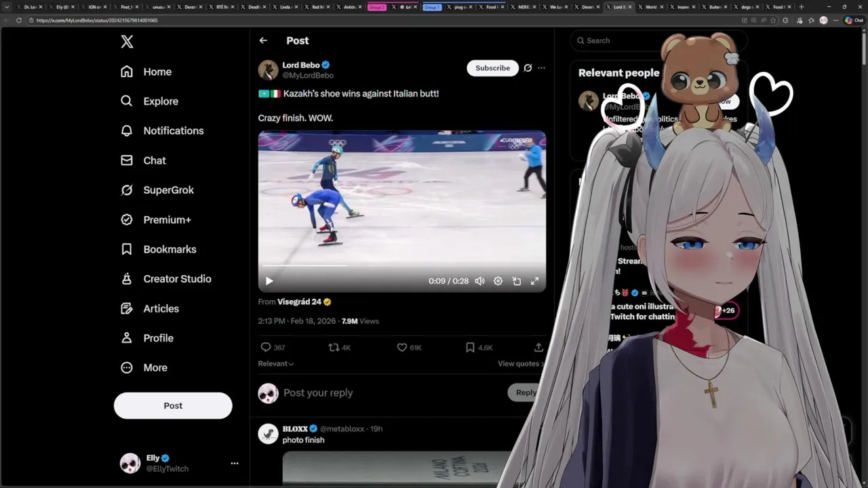Open the Explore page
Image resolution: width=868 pixels, height=488 pixels.
point(149,101)
